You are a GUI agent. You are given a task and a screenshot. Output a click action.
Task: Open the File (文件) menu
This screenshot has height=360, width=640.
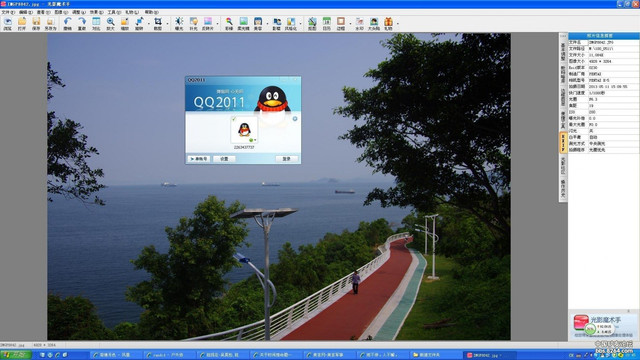pyautogui.click(x=8, y=12)
